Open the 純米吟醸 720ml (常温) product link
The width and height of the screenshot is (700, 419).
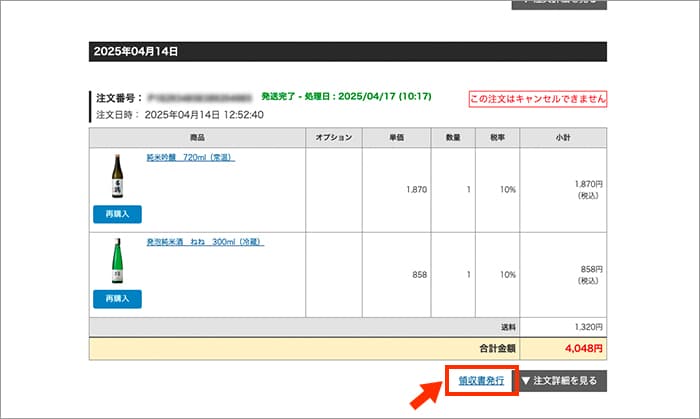tap(190, 157)
